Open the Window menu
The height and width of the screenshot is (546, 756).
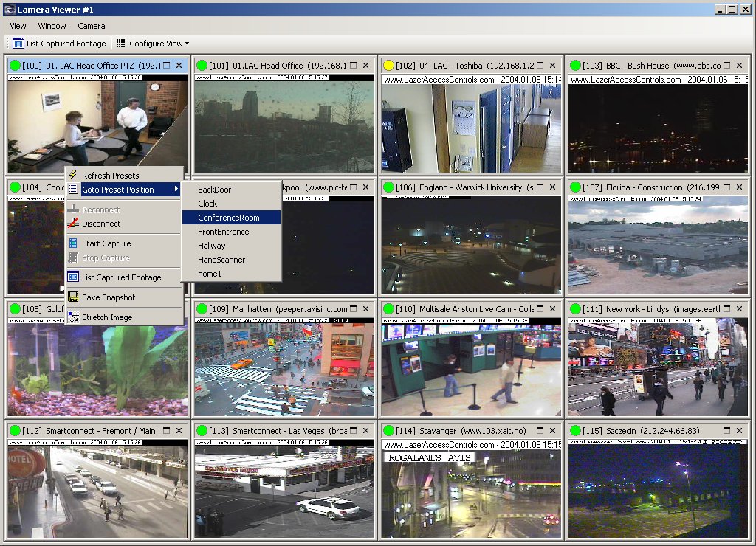[x=52, y=26]
